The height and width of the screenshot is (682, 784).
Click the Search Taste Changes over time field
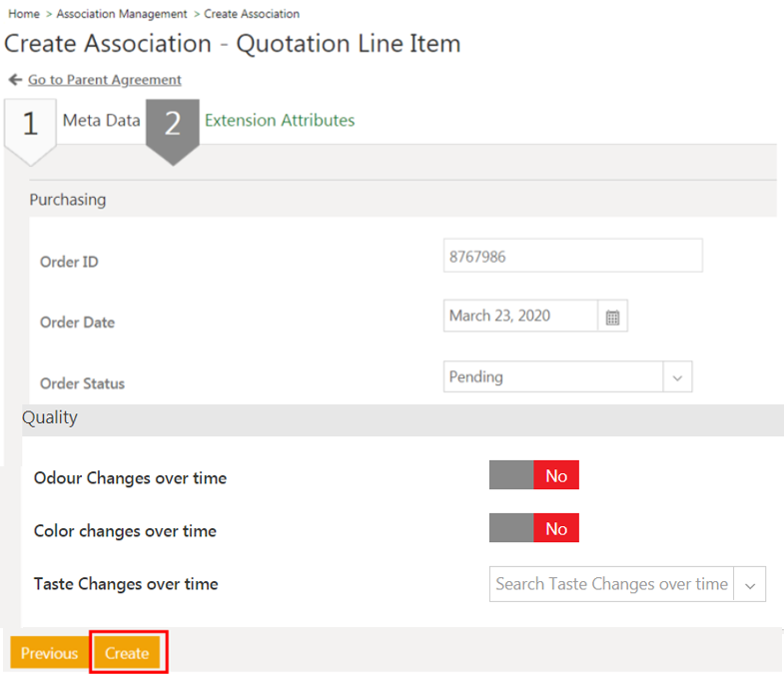pos(611,584)
